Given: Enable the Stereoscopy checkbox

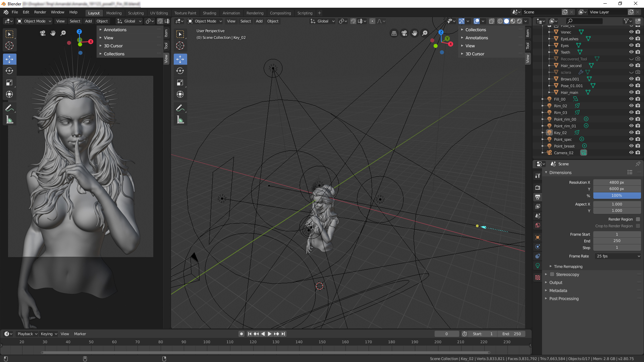Looking at the screenshot, I should tap(552, 274).
